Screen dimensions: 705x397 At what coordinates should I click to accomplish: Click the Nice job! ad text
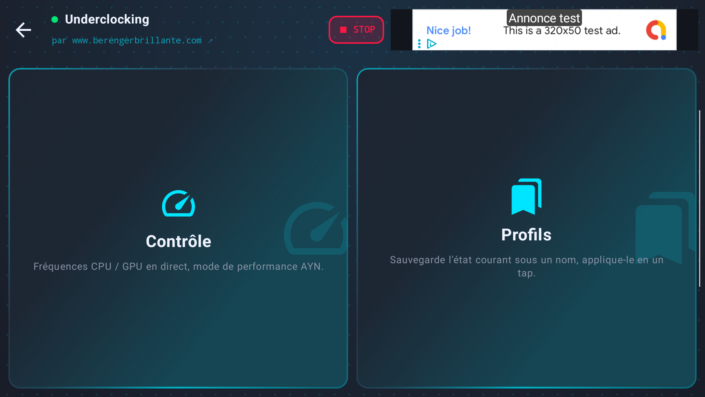[x=448, y=31]
